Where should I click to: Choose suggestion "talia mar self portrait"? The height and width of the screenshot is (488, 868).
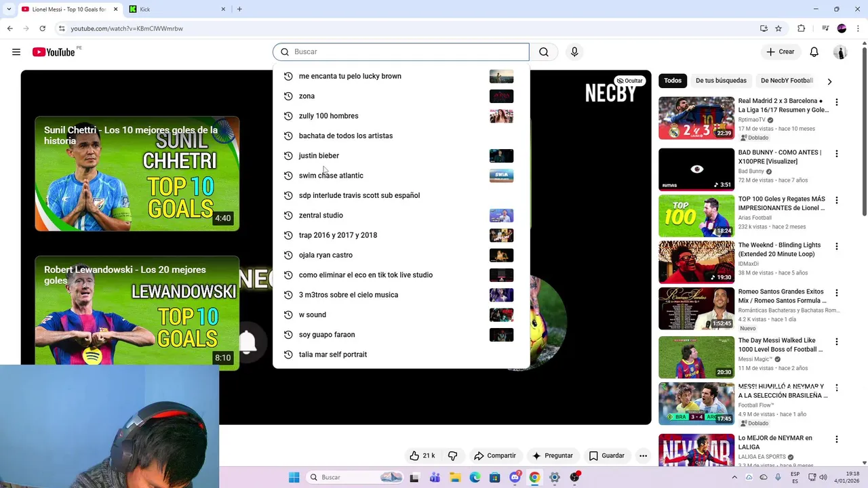pos(401,354)
